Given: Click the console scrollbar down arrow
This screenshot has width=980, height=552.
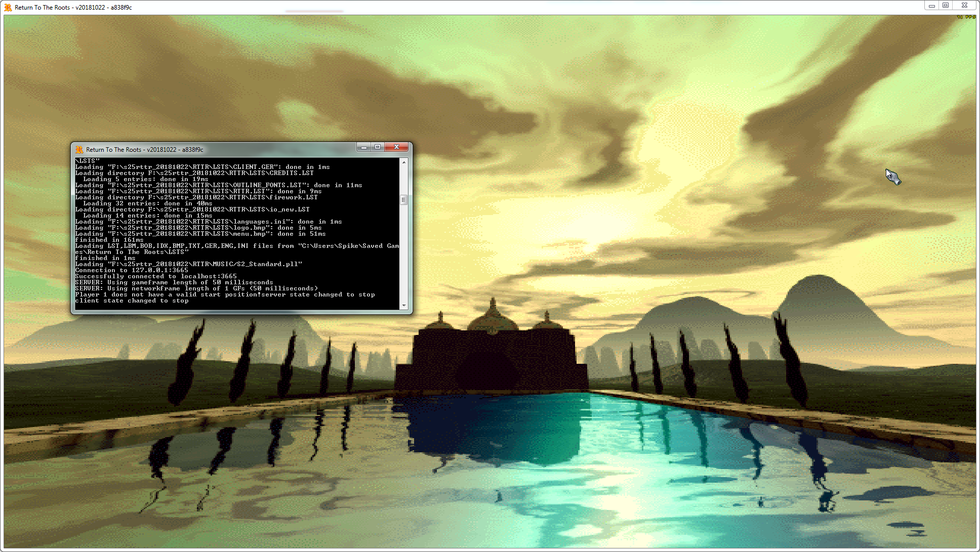Looking at the screenshot, I should (x=403, y=306).
